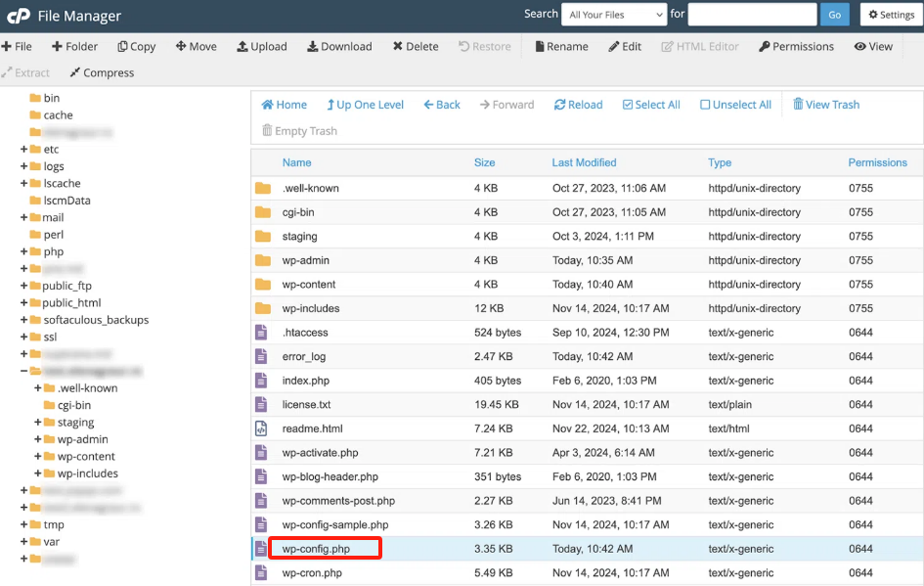The image size is (924, 586).
Task: Sort the list by Size column
Action: [x=484, y=162]
